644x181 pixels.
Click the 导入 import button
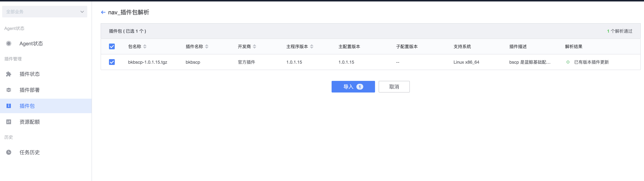pos(353,87)
